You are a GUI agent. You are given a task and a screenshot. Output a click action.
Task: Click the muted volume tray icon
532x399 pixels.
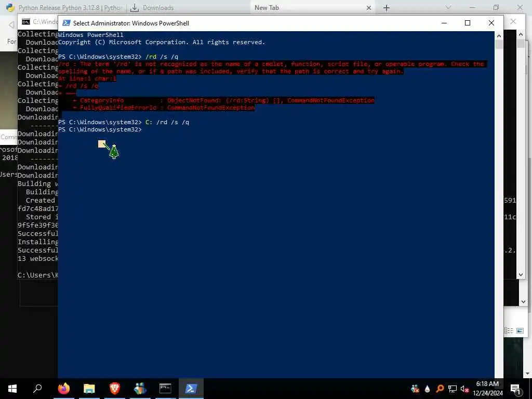pos(464,389)
